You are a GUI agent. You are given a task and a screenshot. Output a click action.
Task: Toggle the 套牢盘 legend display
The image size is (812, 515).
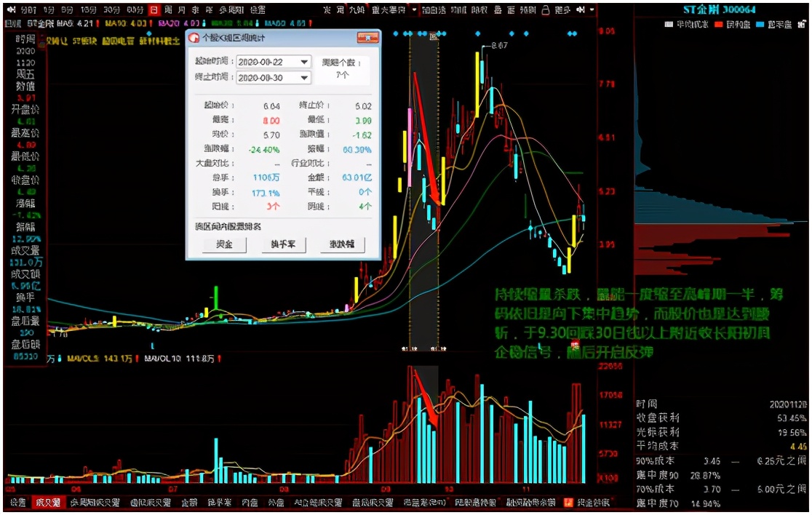[x=776, y=24]
